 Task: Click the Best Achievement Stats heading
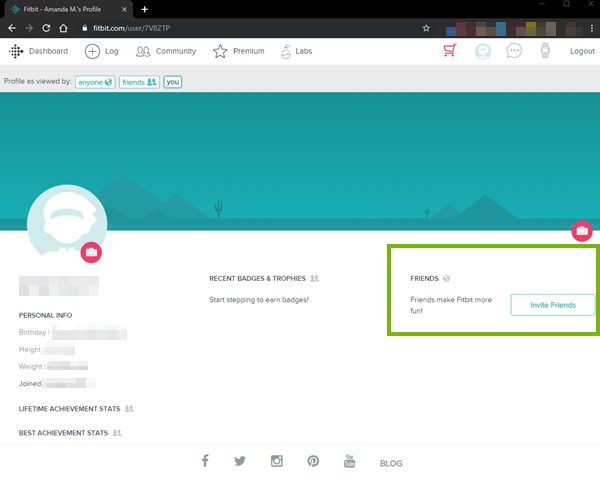pyautogui.click(x=63, y=433)
